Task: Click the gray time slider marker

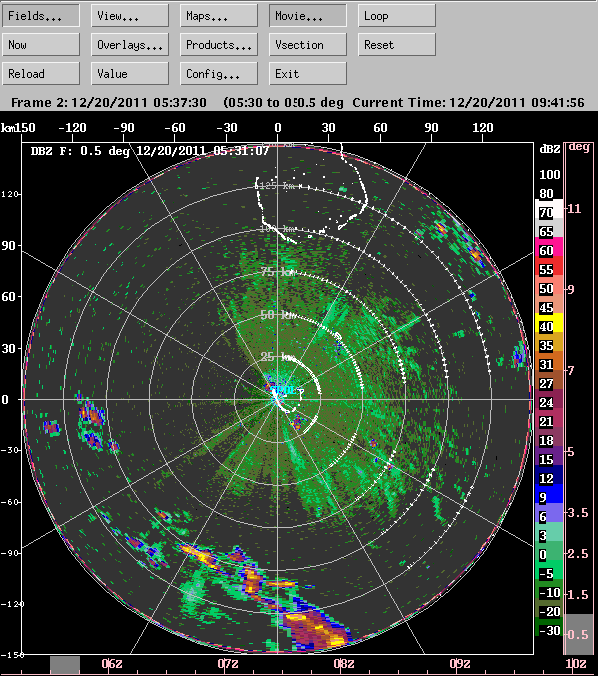Action: pos(65,665)
